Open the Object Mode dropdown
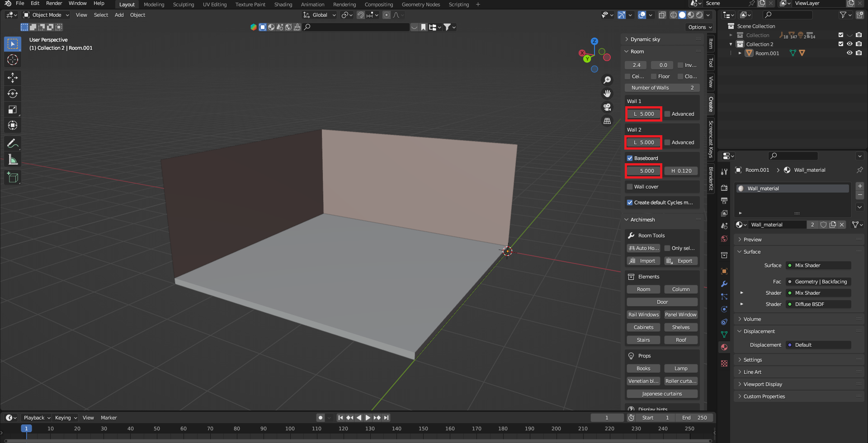This screenshot has width=868, height=443. pos(46,15)
